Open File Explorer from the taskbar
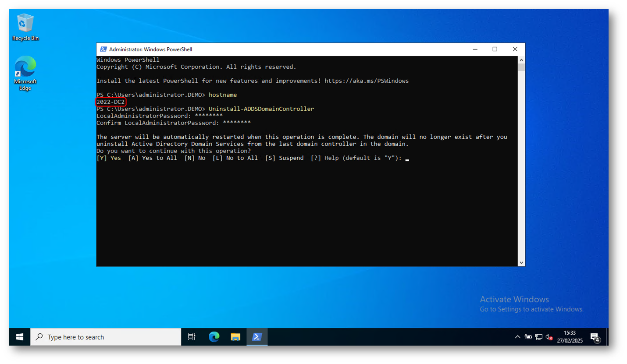This screenshot has width=627, height=364. coord(235,337)
